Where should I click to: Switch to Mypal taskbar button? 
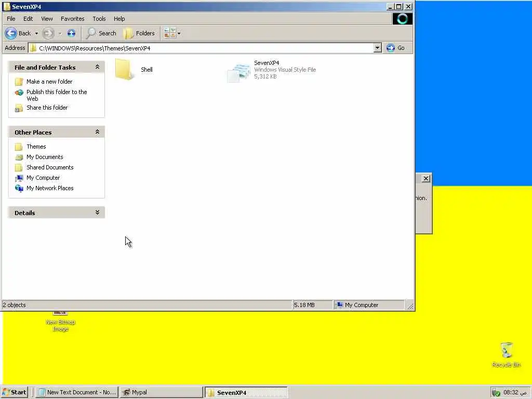point(161,392)
